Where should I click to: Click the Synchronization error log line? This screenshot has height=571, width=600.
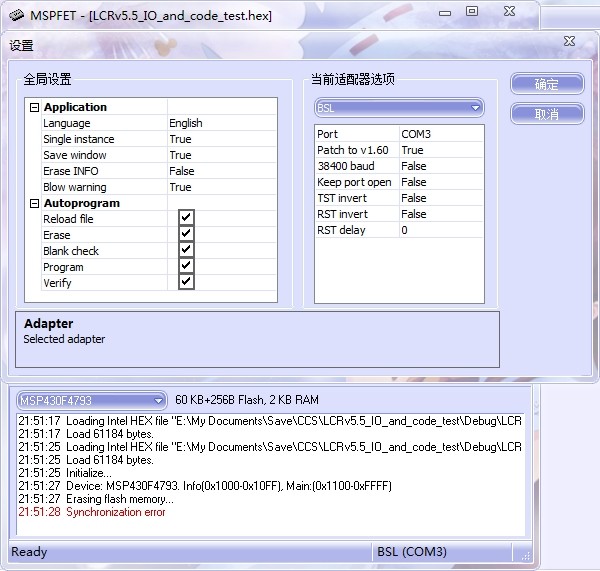point(92,512)
